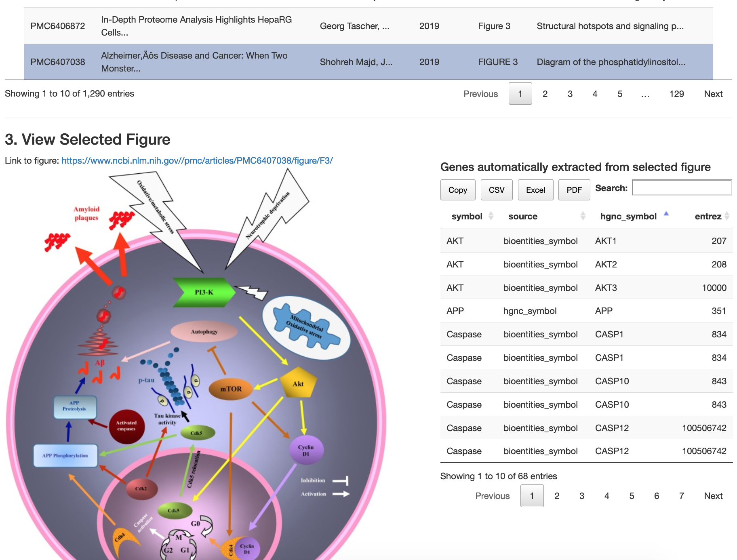737x560 pixels.
Task: Export gene table as CSV
Action: pyautogui.click(x=496, y=190)
